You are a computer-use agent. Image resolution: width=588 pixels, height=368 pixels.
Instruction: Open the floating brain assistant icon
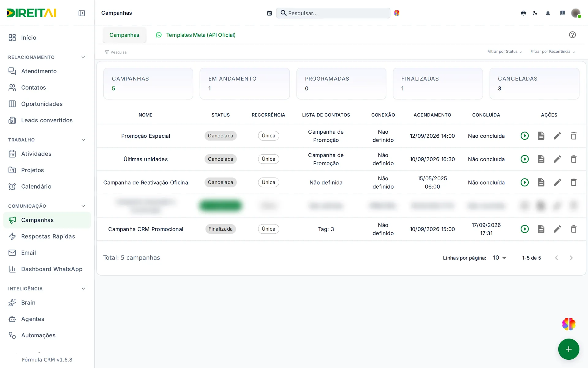click(x=569, y=324)
